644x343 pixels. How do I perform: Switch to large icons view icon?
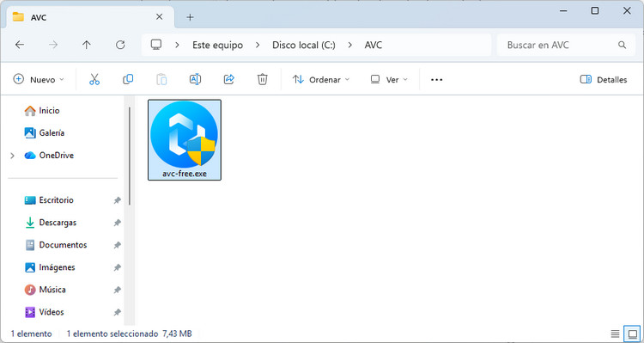pyautogui.click(x=633, y=334)
